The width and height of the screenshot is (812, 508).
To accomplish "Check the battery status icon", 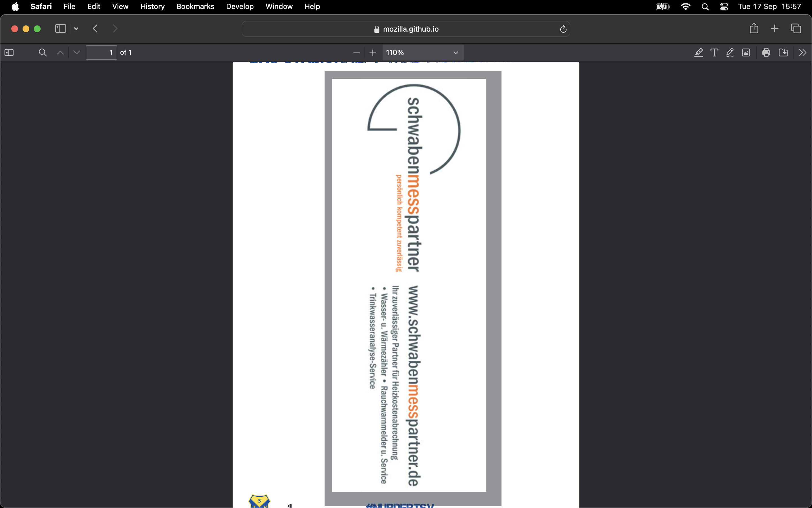I will pyautogui.click(x=663, y=7).
